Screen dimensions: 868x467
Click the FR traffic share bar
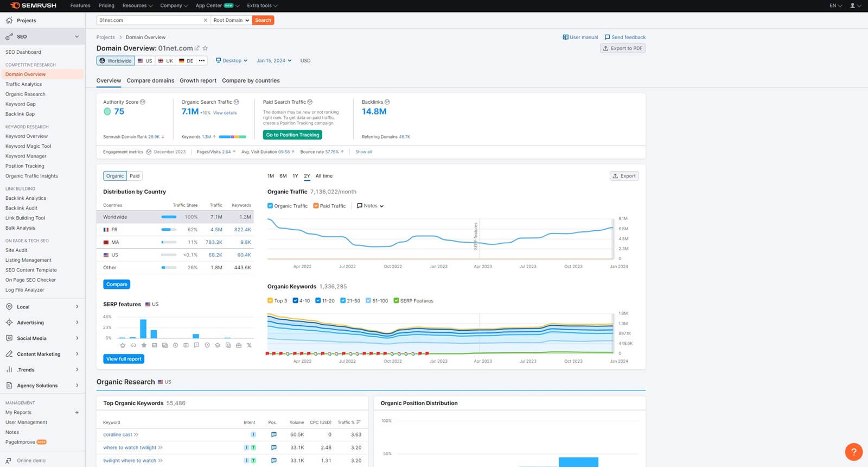coord(169,230)
